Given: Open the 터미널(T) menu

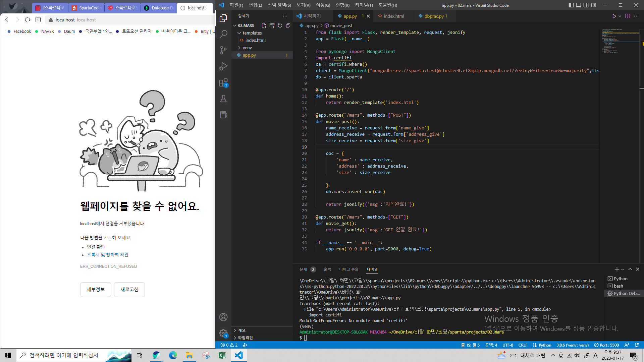Looking at the screenshot, I should 364,5.
